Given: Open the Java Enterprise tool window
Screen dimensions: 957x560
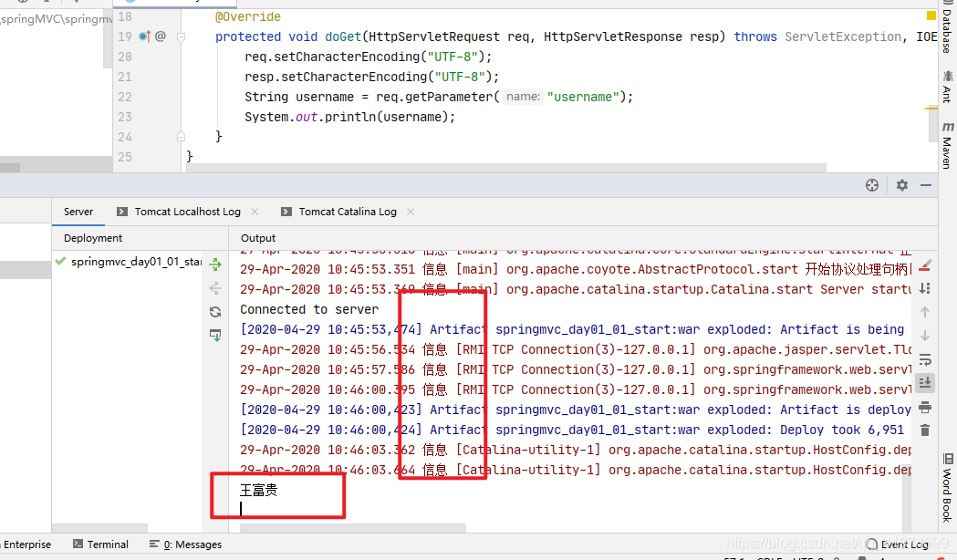Looking at the screenshot, I should 26,544.
